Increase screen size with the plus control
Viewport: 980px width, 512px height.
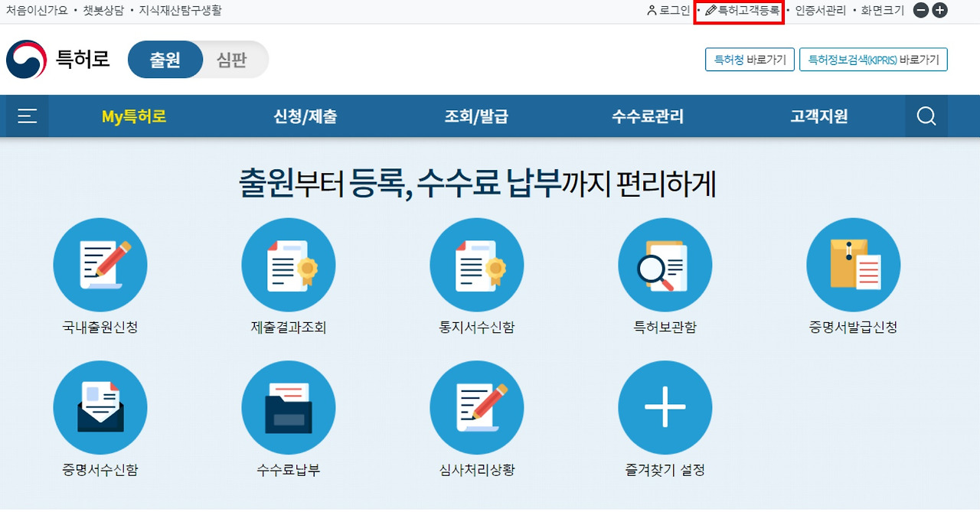click(940, 11)
